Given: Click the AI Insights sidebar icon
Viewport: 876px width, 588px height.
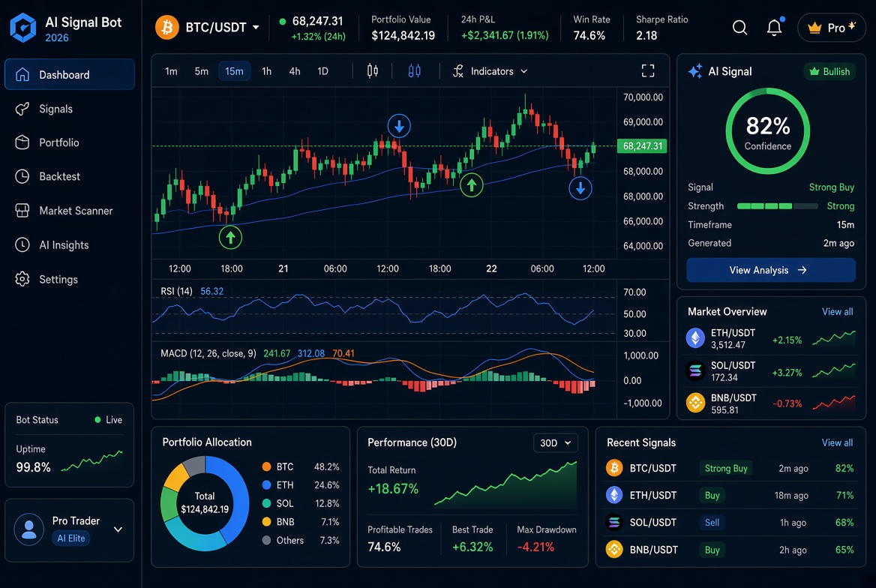Looking at the screenshot, I should 22,244.
